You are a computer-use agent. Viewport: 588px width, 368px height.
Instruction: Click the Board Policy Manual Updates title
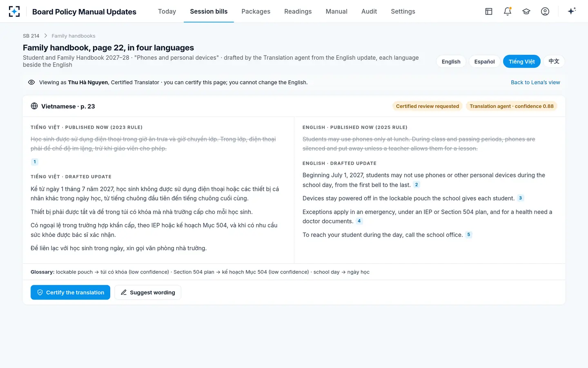(x=84, y=11)
